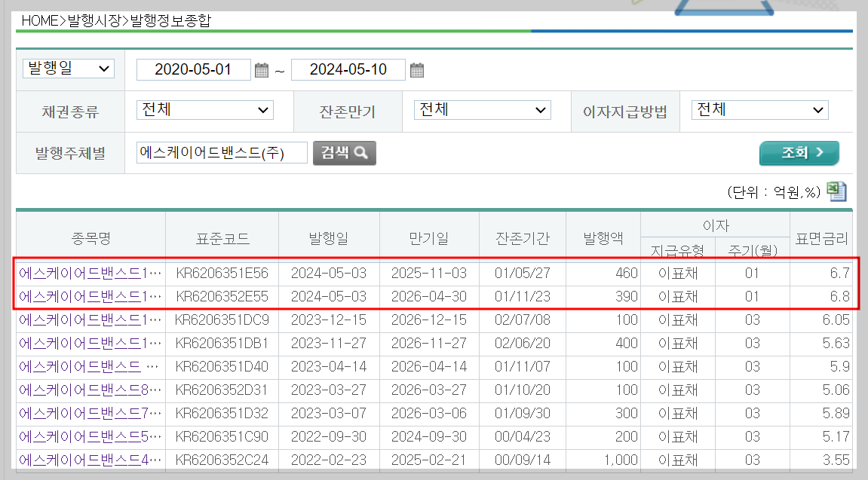This screenshot has width=868, height=480.
Task: Select standard code KR6206352E55 cell
Action: coord(222,296)
